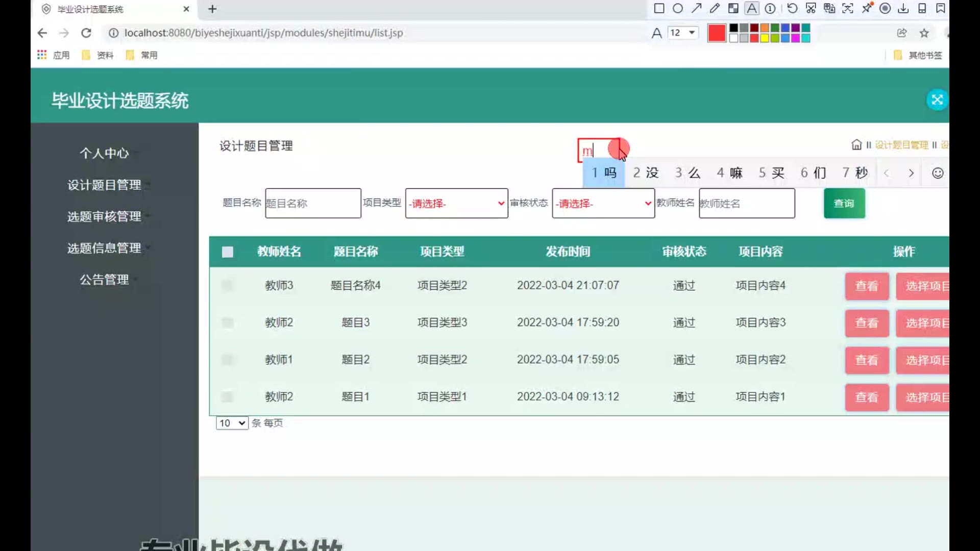Viewport: 980px width, 551px height.
Task: Open 公告管理 in the sidebar
Action: point(104,280)
